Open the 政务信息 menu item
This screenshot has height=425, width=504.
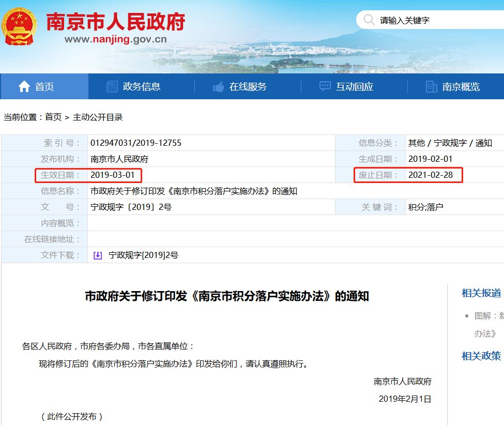[142, 86]
